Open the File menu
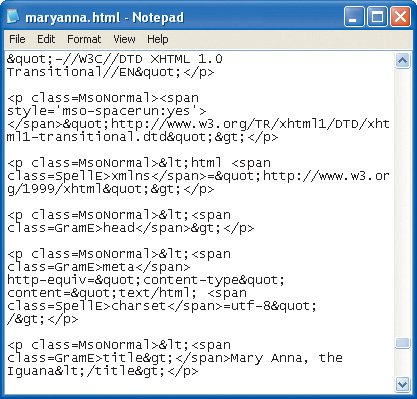 [x=17, y=39]
